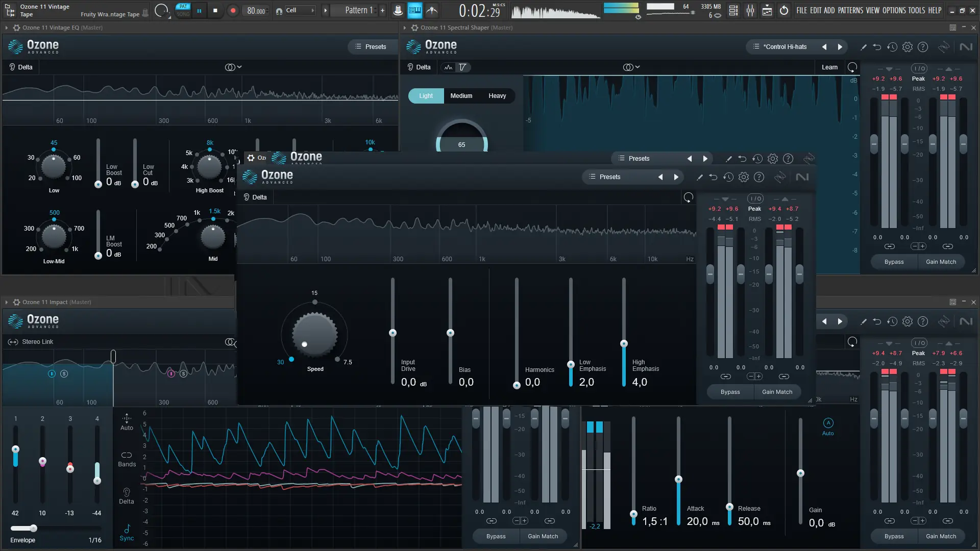This screenshot has height=551, width=980.
Task: Click the tempo field showing 80.000
Action: pos(256,10)
